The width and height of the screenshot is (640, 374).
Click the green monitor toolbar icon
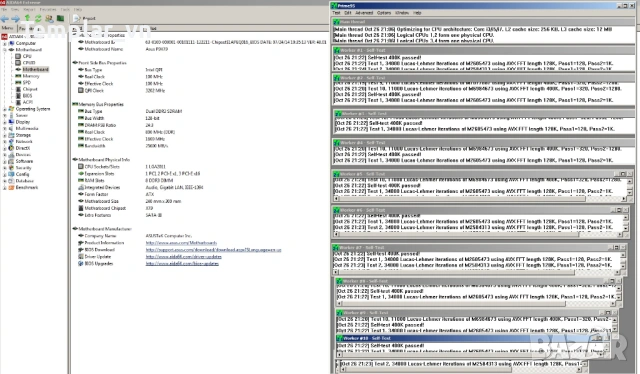pyautogui.click(x=60, y=18)
